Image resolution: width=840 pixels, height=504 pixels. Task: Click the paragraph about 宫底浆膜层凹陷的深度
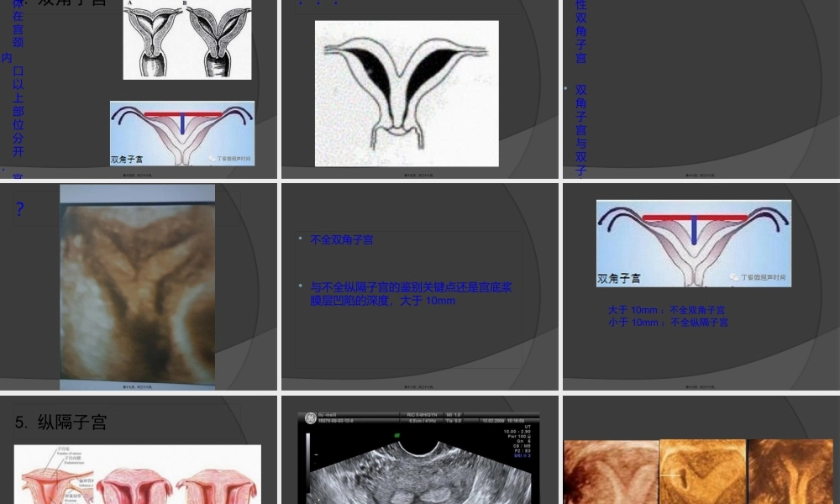pos(412,294)
